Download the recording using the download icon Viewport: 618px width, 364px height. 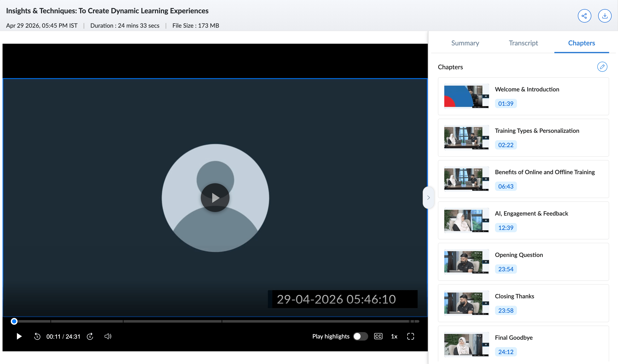(x=604, y=16)
